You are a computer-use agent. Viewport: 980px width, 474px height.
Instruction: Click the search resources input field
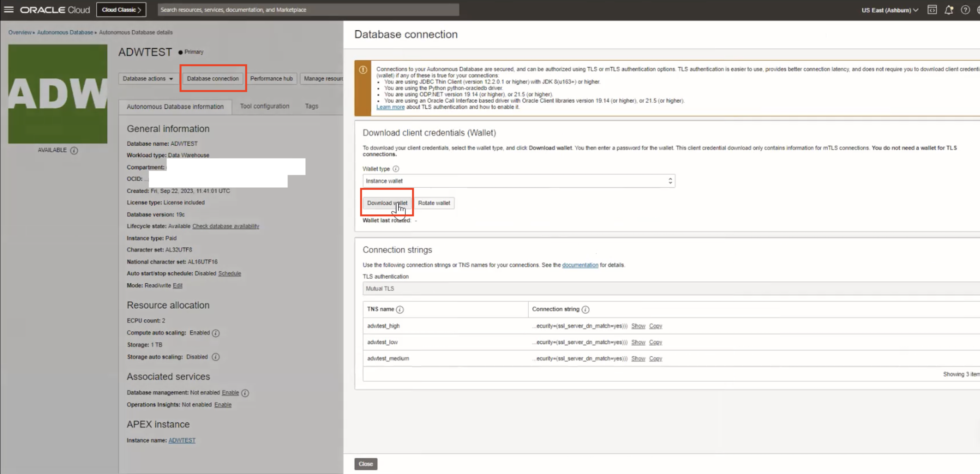[308, 9]
